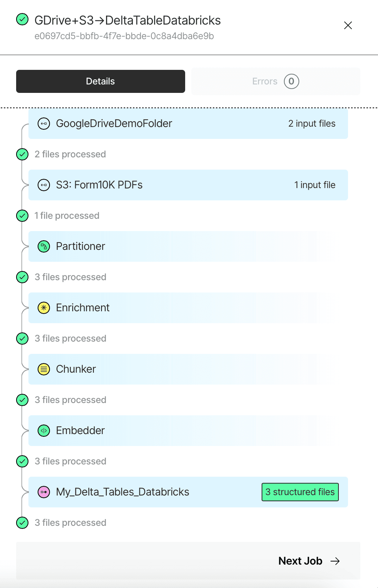Click the job success checkmark beside title
This screenshot has width=378, height=588.
click(x=22, y=19)
